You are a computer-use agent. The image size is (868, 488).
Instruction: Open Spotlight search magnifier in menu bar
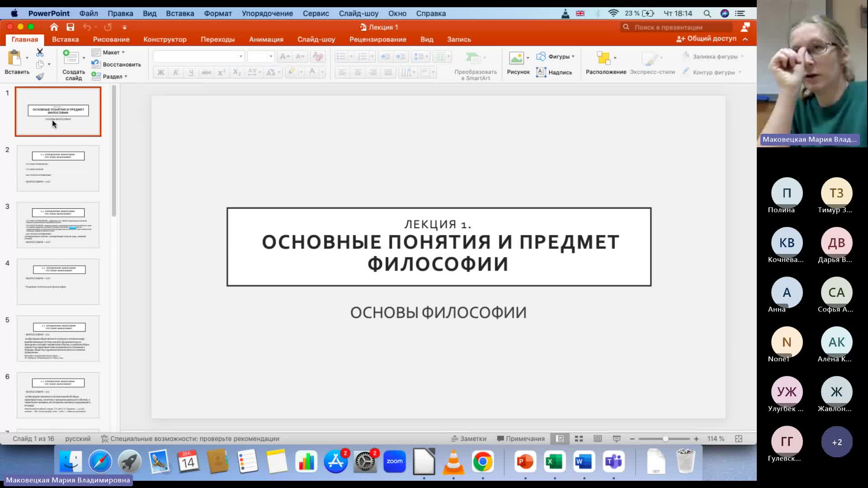[x=707, y=14]
